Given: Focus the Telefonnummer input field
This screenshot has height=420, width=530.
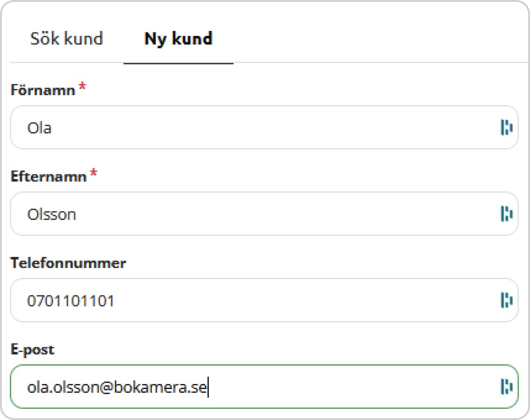Looking at the screenshot, I should point(265,300).
